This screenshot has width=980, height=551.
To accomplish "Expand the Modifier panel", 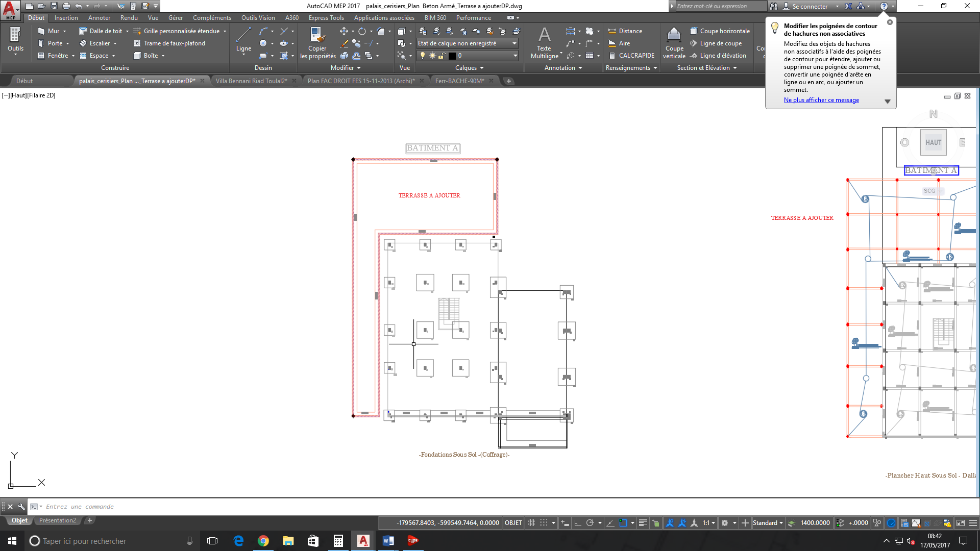I will coord(346,68).
